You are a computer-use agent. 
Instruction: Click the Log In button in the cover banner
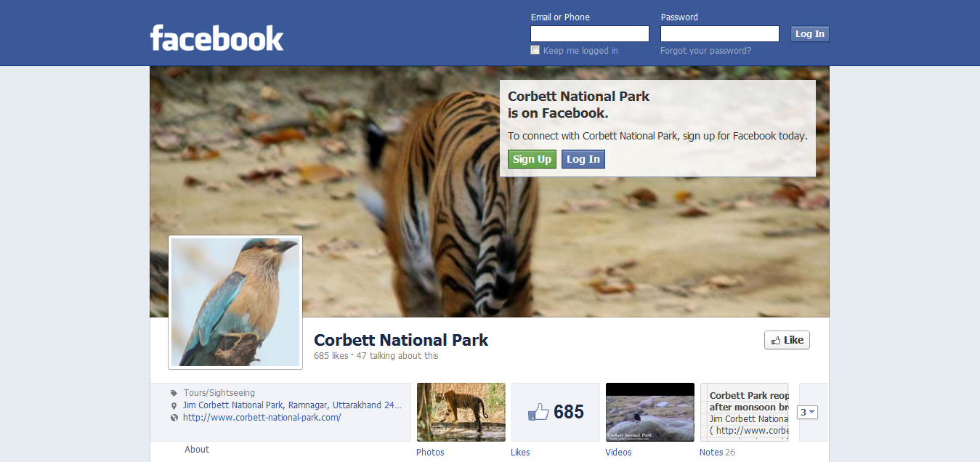[x=583, y=159]
